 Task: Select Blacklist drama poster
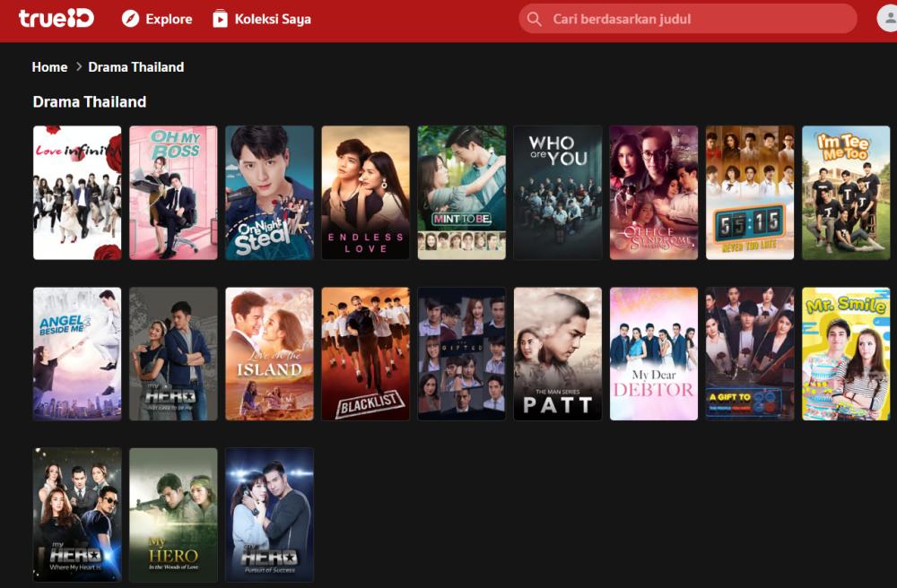366,354
